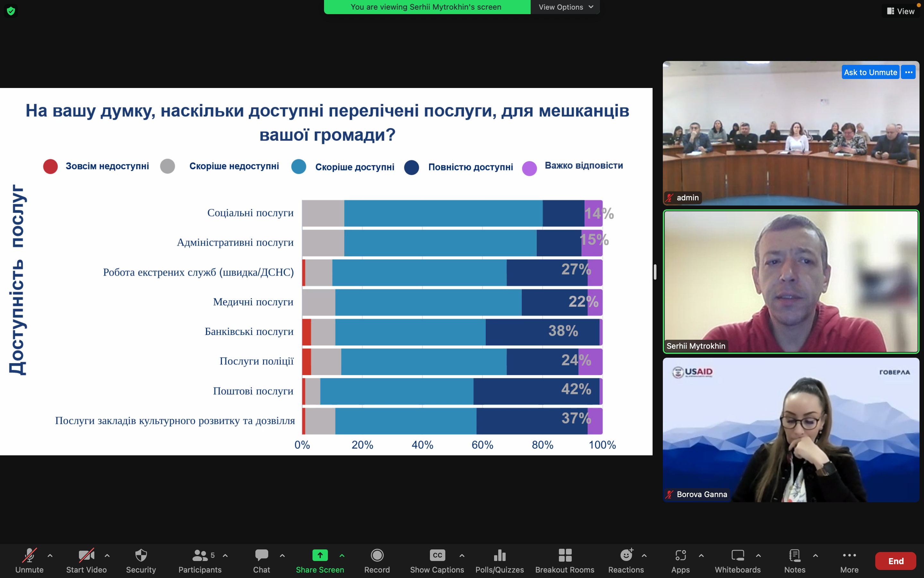Expand Whiteboards options arrow
924x578 pixels.
[x=758, y=556]
